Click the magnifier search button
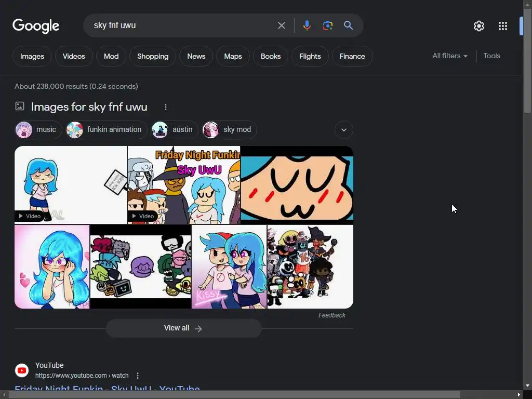This screenshot has height=399, width=532. point(348,25)
